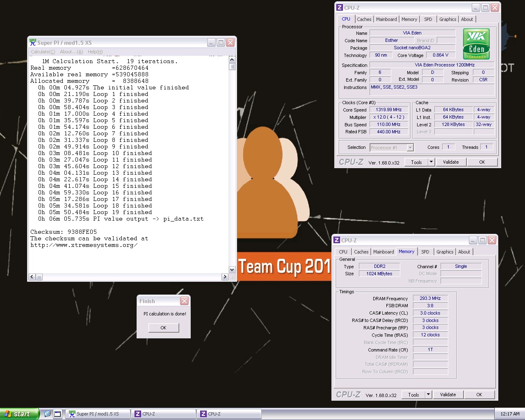Open the Calculate menu in Super PI
525x420 pixels.
pyautogui.click(x=43, y=52)
